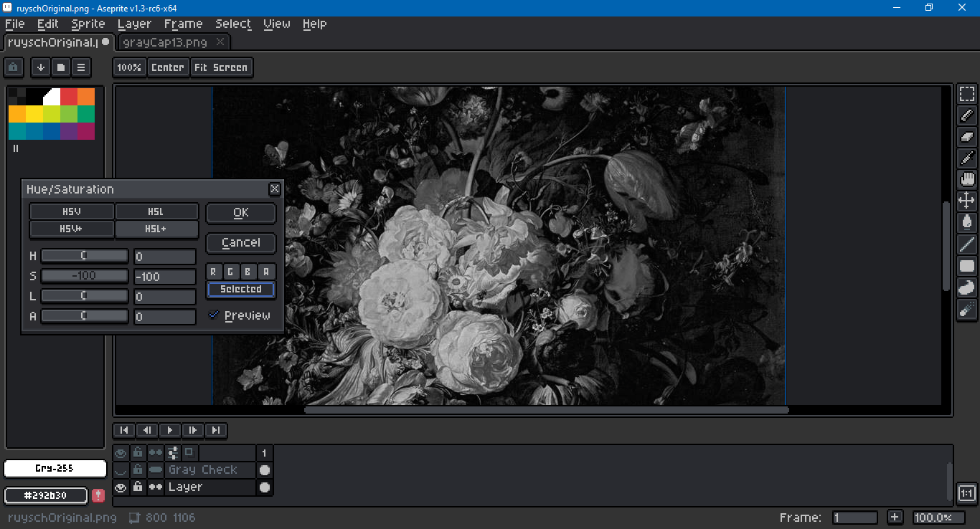Viewport: 980px width, 529px height.
Task: Select the Eraser tool
Action: 967,137
